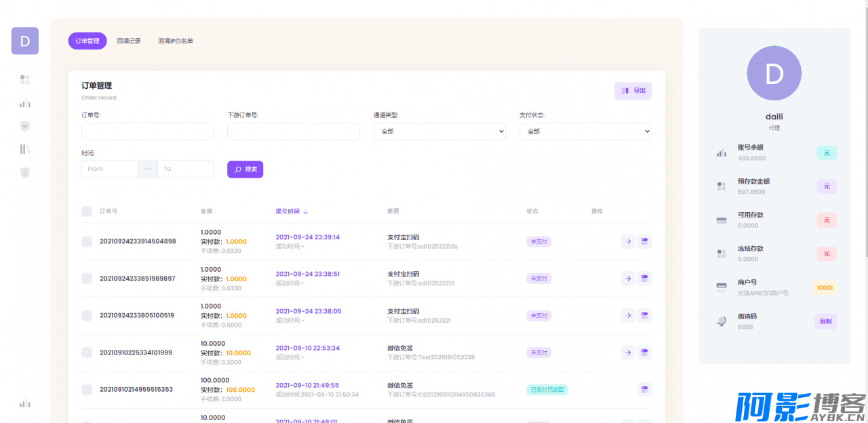This screenshot has width=868, height=423.
Task: Click the 订单号 input field
Action: click(x=147, y=132)
